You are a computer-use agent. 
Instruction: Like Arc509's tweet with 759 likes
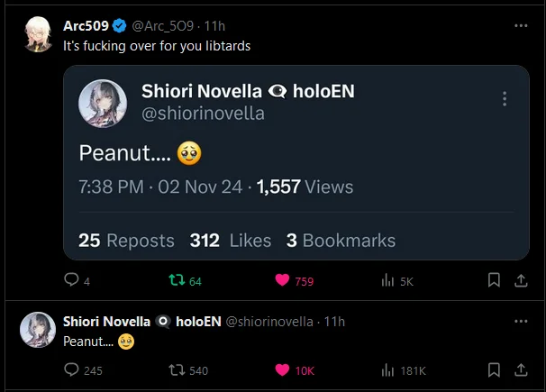point(281,280)
